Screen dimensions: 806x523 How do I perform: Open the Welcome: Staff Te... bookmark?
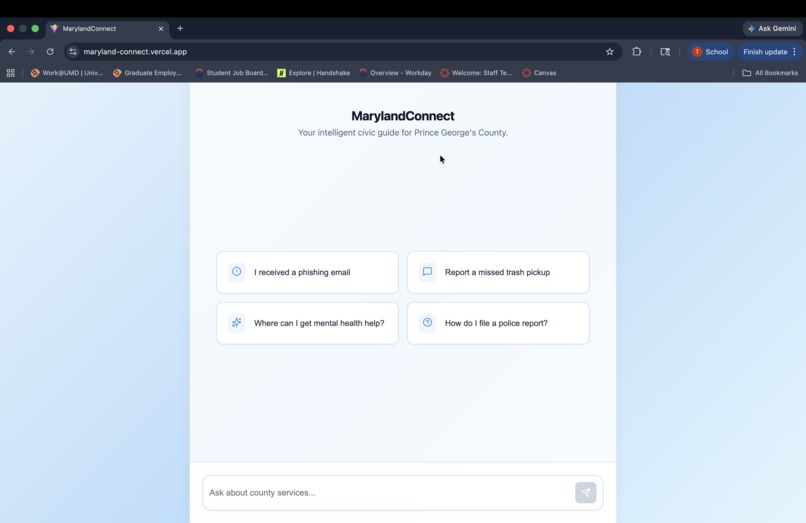(x=476, y=73)
